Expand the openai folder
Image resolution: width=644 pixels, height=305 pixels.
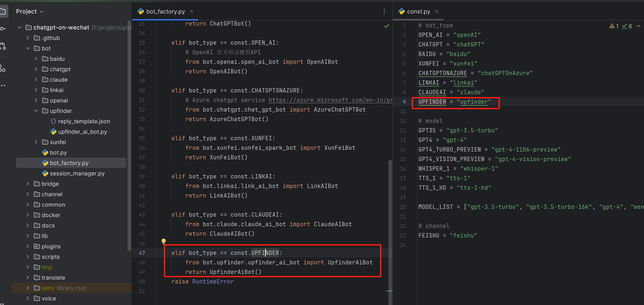[x=36, y=100]
